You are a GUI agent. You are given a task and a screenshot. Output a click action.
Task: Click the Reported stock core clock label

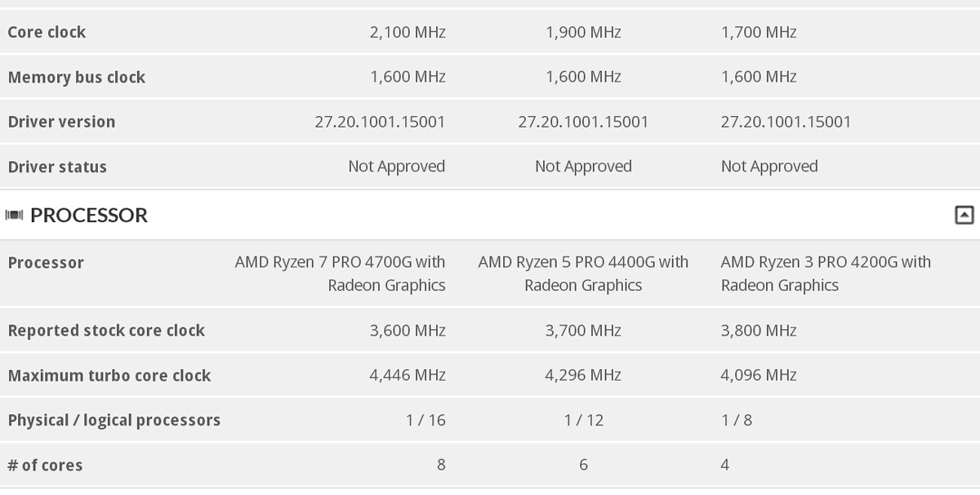click(106, 331)
